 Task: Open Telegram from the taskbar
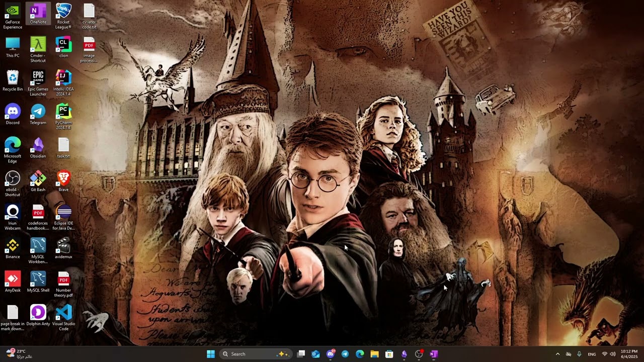(x=345, y=354)
